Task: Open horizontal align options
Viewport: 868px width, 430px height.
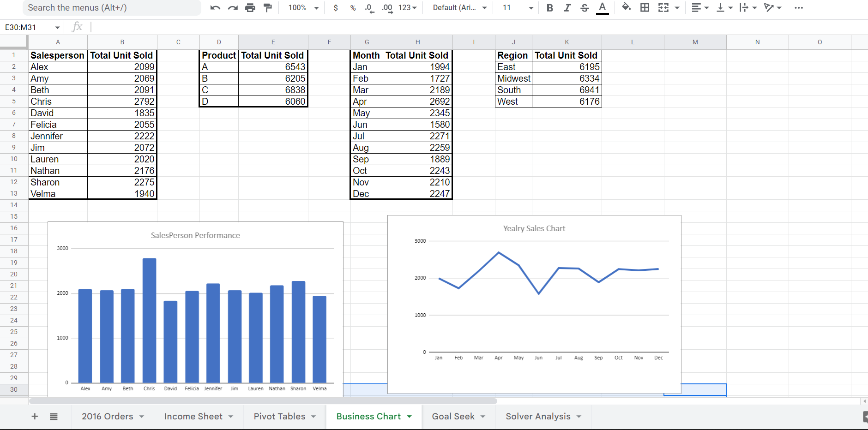Action: pyautogui.click(x=700, y=8)
